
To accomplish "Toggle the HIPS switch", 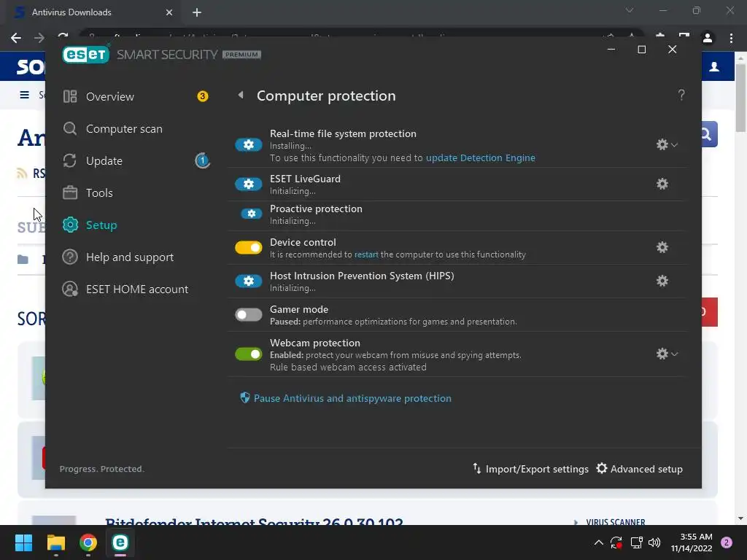I will point(248,281).
